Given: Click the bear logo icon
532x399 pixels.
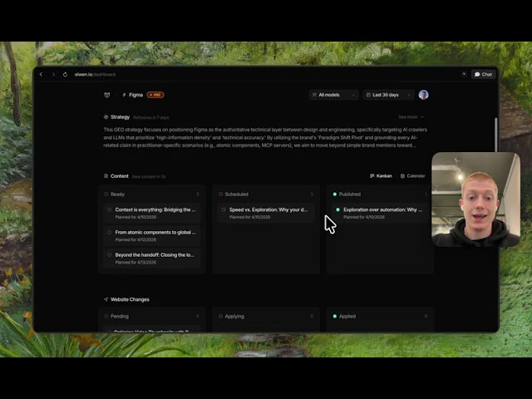Looking at the screenshot, I should pos(107,95).
